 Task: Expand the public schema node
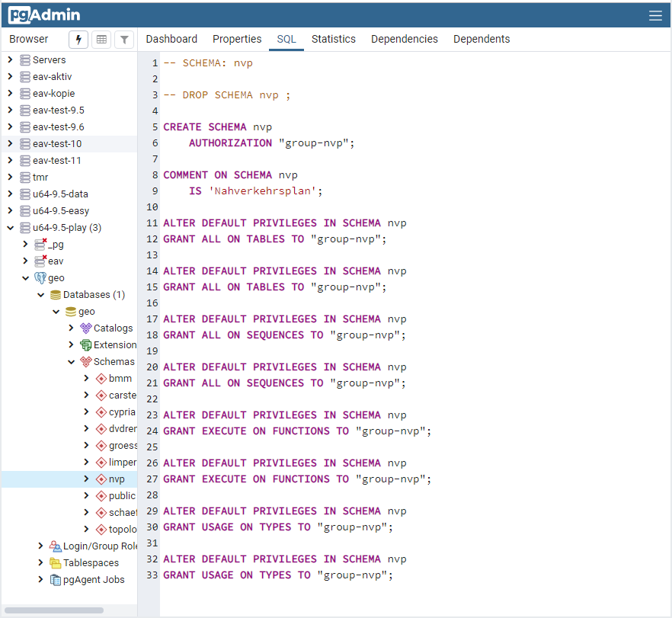(x=85, y=495)
